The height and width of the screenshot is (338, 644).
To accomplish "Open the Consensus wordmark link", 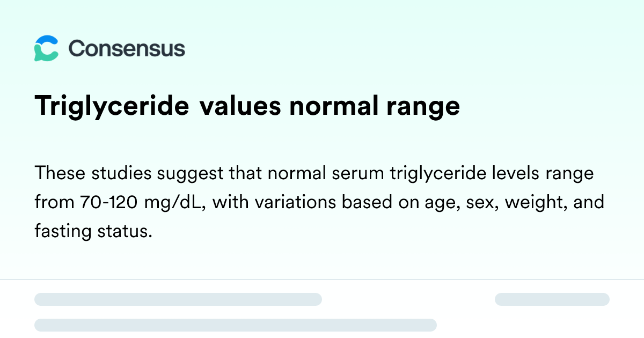I will click(127, 49).
